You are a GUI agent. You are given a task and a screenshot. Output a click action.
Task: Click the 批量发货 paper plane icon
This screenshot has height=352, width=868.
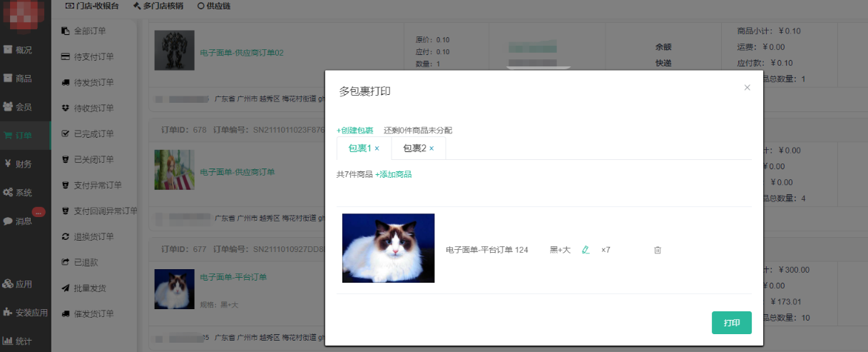click(x=66, y=288)
